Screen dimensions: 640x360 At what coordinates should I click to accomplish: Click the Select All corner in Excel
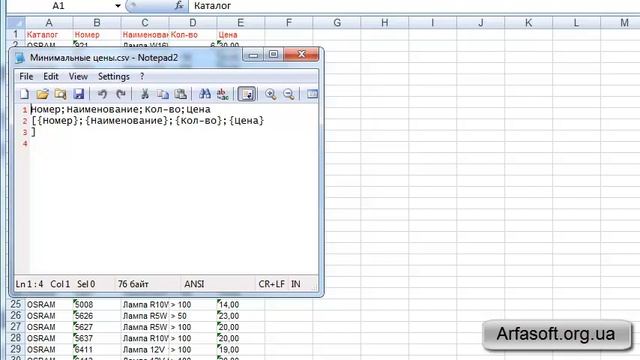coord(16,22)
